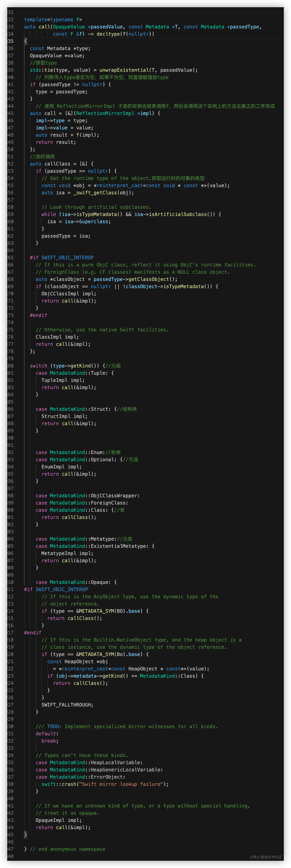
Task: Click 'case MetadataKind::HeapGenericLocalVariable:' line
Action: 99,770
